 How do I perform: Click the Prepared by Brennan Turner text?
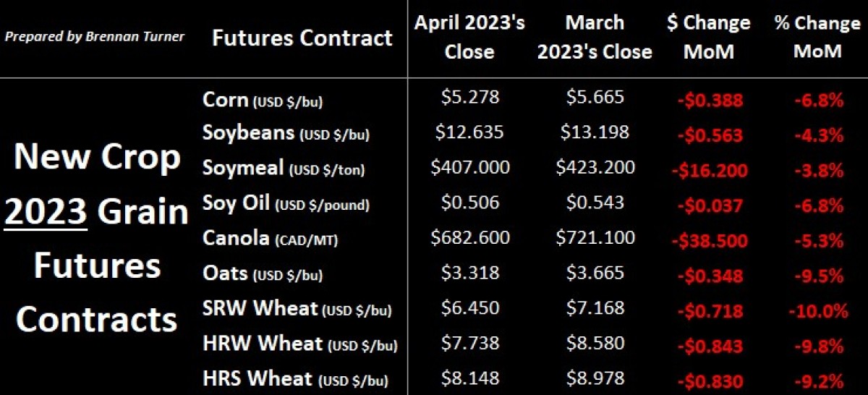pos(95,36)
